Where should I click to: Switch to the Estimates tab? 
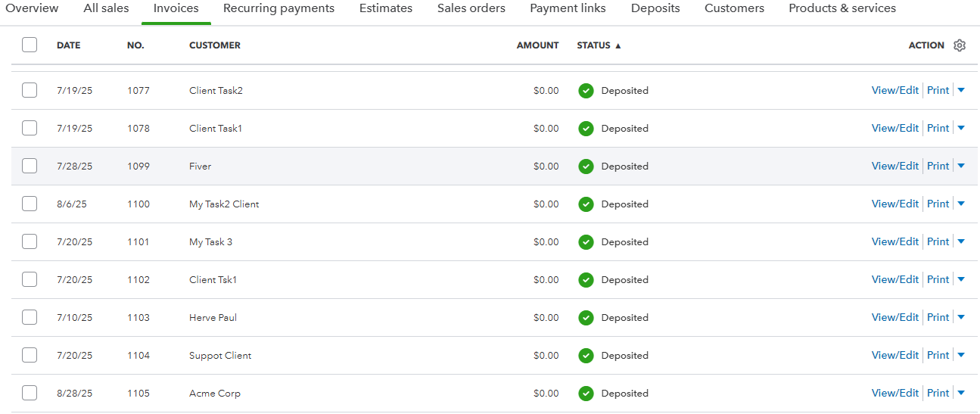coord(386,8)
